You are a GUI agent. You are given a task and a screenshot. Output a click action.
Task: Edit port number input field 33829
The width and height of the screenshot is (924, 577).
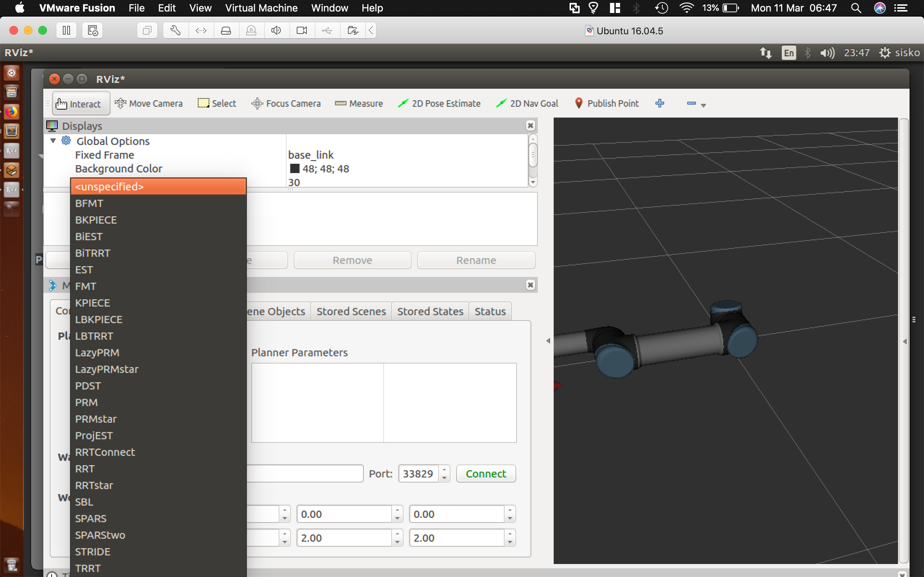(418, 473)
